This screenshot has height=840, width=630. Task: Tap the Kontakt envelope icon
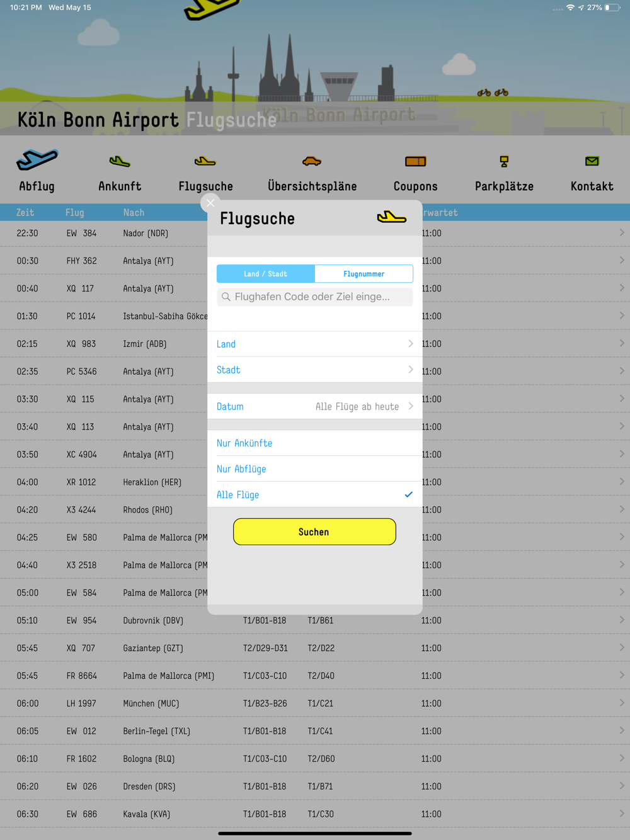pos(592,161)
